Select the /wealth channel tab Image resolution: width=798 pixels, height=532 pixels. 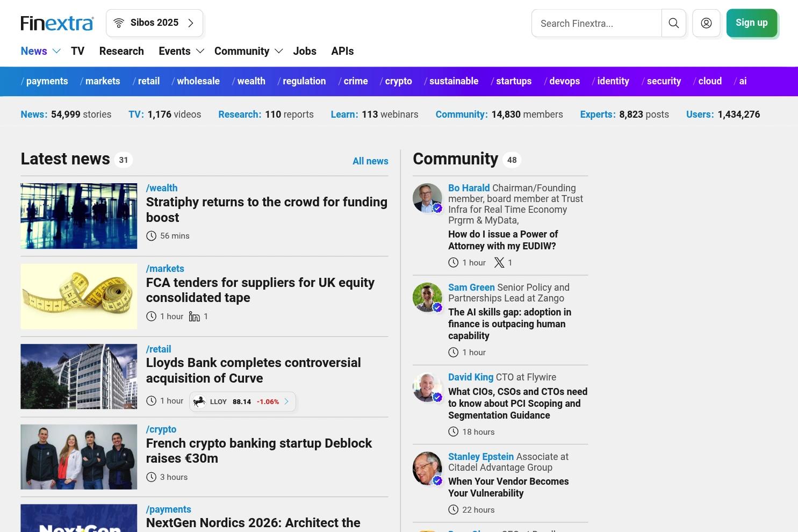pos(249,81)
